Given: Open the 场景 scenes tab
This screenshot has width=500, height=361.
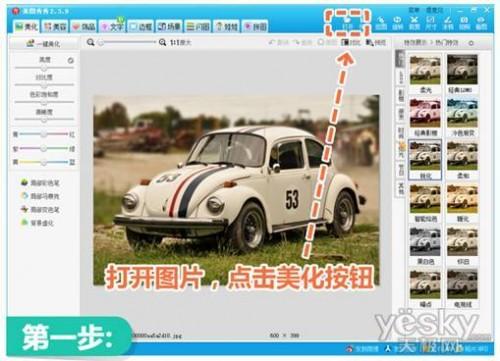Looking at the screenshot, I should 169,26.
